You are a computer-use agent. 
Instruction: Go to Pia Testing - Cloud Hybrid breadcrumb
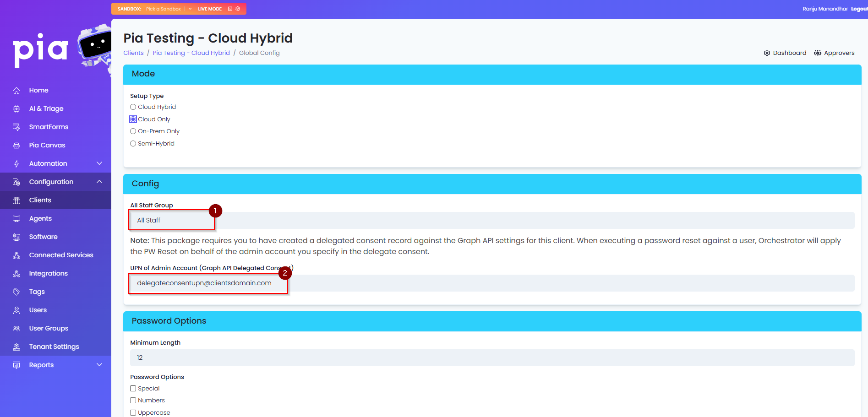[x=191, y=53]
